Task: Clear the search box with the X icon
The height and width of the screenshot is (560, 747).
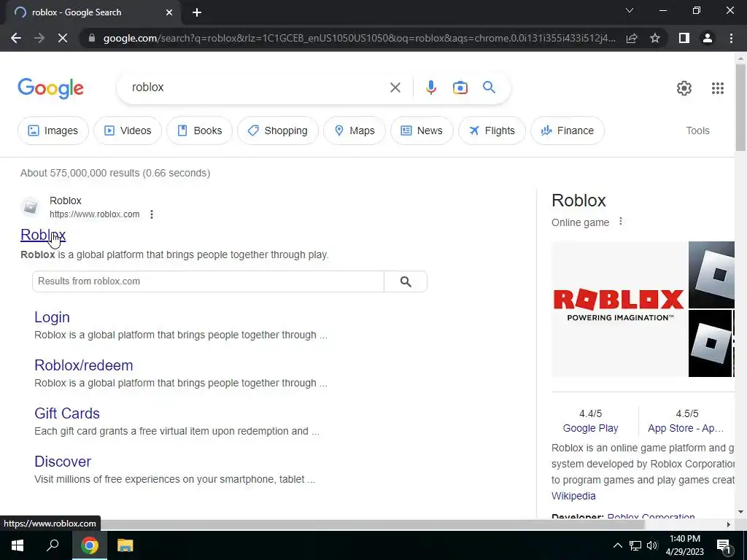Action: [x=395, y=87]
